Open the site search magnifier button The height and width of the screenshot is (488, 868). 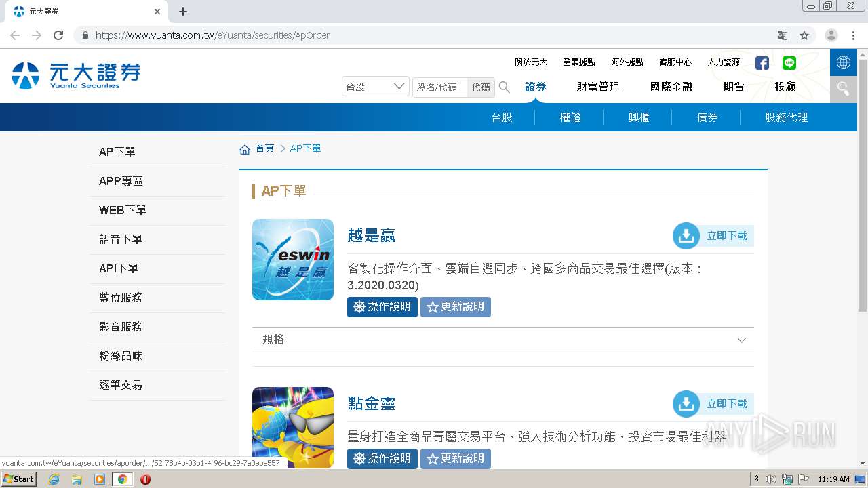[844, 89]
